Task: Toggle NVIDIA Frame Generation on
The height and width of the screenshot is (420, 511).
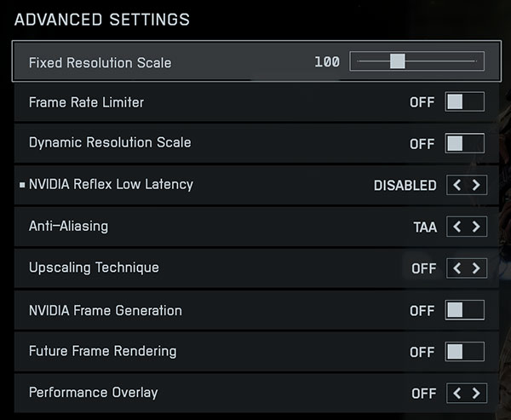Action: pyautogui.click(x=465, y=310)
